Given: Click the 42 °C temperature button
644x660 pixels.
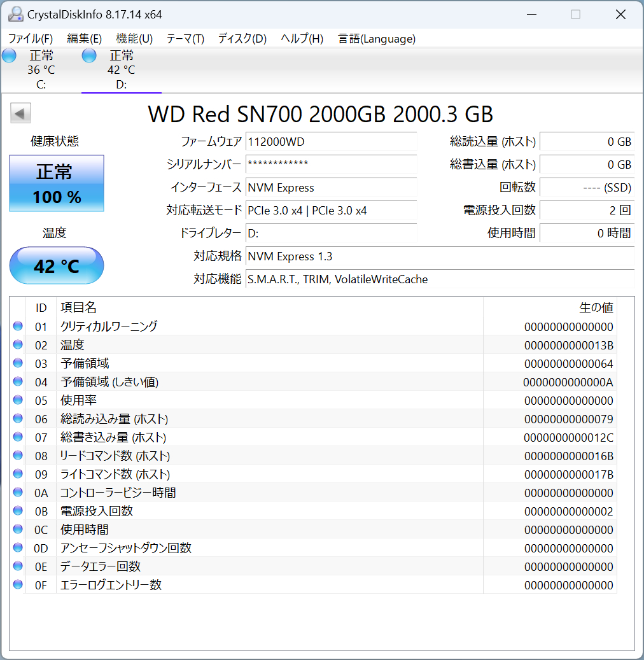Looking at the screenshot, I should click(x=57, y=265).
